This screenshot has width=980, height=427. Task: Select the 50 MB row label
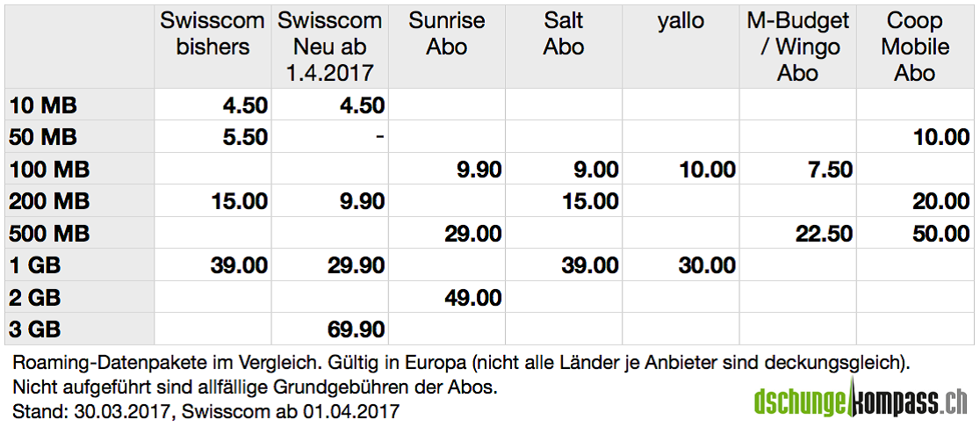(x=44, y=137)
